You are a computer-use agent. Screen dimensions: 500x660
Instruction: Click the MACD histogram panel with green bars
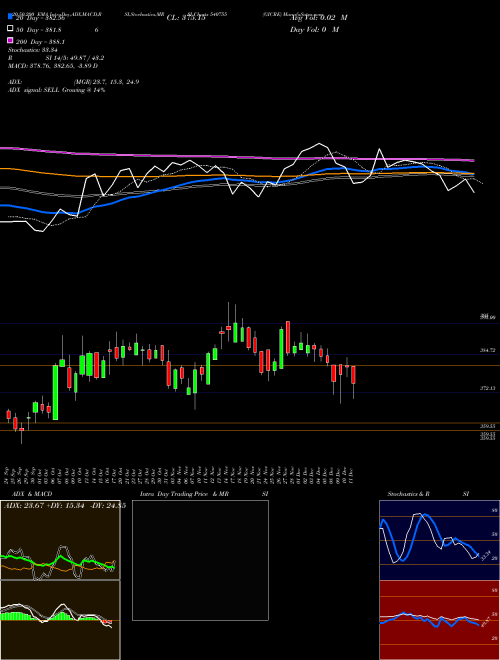point(60,620)
